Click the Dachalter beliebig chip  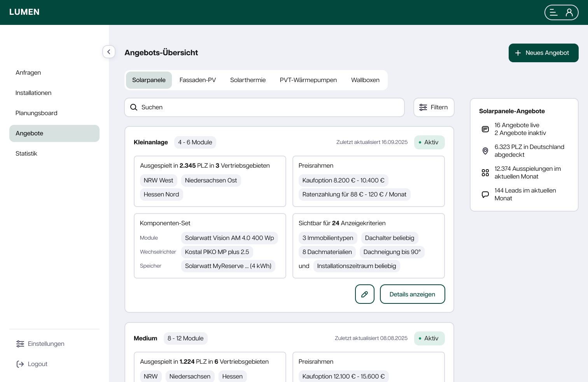pos(390,238)
